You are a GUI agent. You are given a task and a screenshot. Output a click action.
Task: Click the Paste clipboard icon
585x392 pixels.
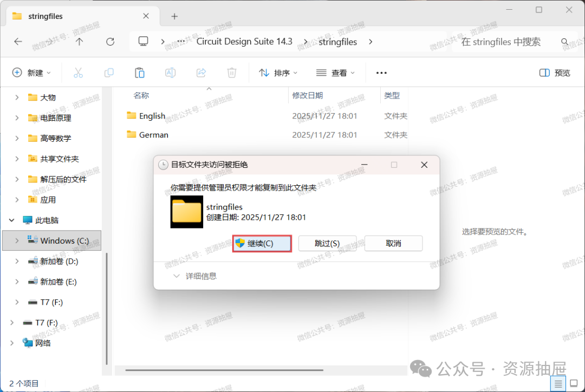click(140, 73)
